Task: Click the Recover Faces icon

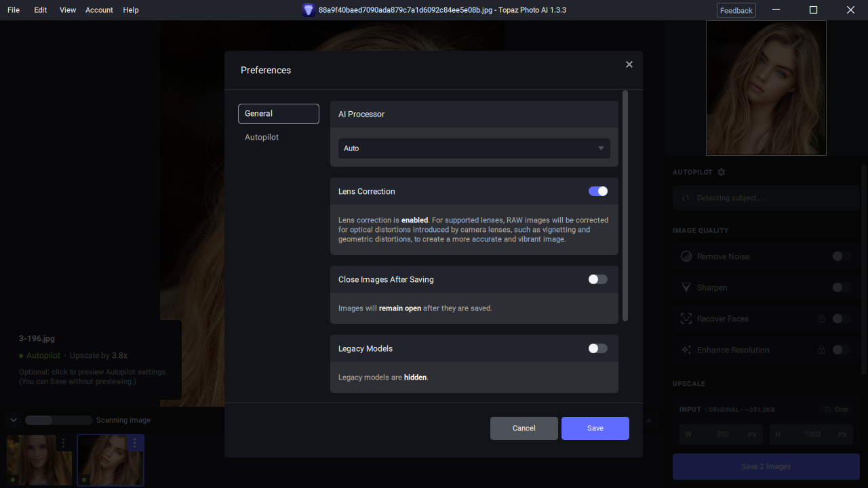Action: tap(686, 319)
